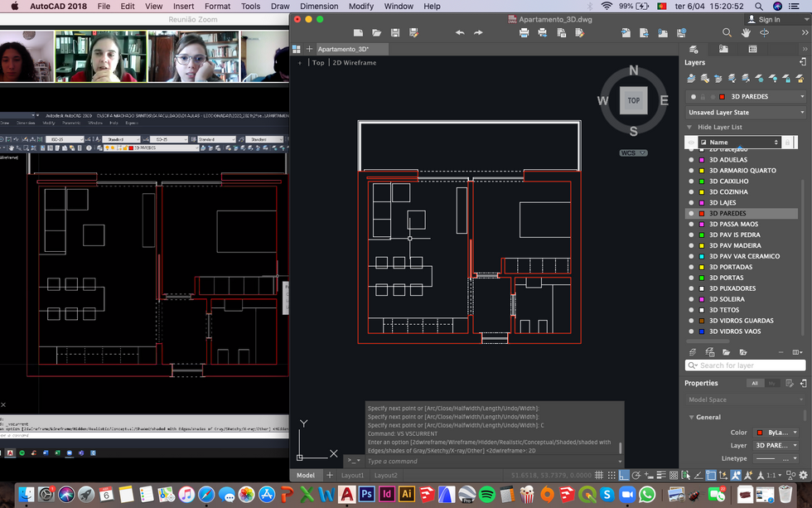
Task: Click the blue swatch of 3D VIDROS VAOS layer
Action: [702, 331]
